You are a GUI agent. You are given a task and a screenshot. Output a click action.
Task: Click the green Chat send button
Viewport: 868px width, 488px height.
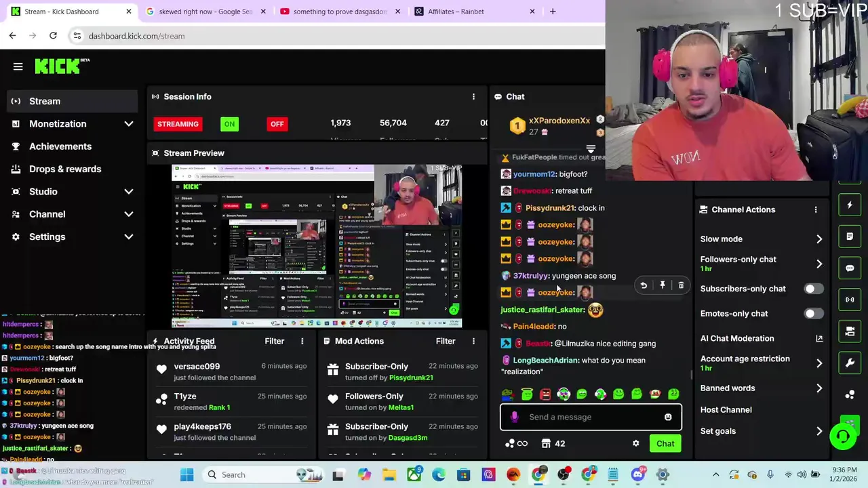pyautogui.click(x=665, y=444)
